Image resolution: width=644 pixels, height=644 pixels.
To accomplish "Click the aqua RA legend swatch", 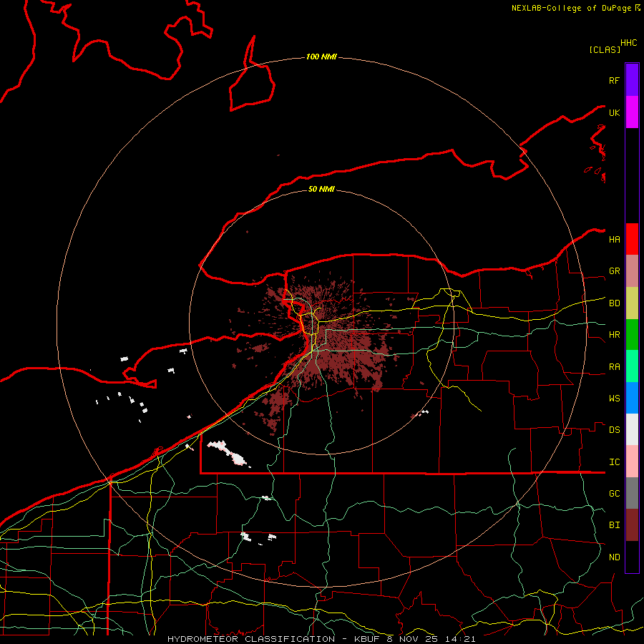I will click(x=632, y=366).
